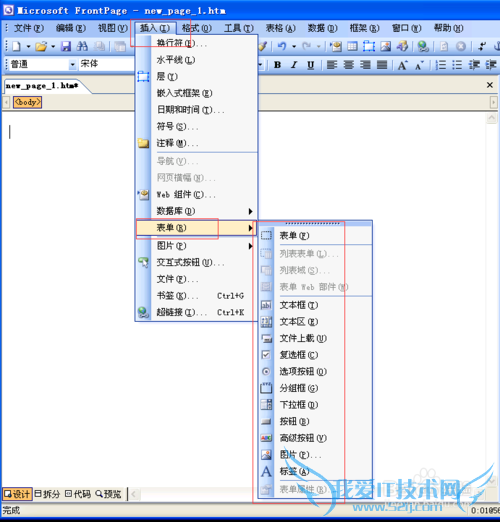The height and width of the screenshot is (522, 500).
Task: Select 日期和时间(T) menu entry
Action: (x=196, y=110)
